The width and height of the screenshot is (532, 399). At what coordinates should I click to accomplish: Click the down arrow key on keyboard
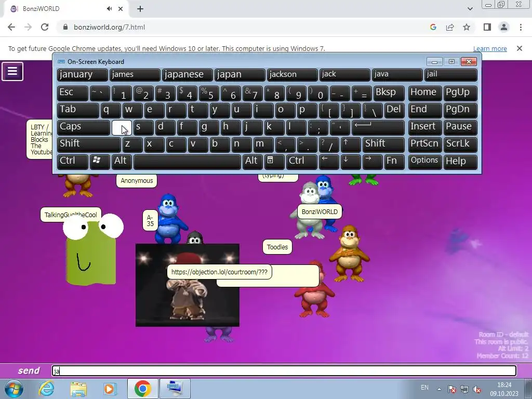(351, 161)
